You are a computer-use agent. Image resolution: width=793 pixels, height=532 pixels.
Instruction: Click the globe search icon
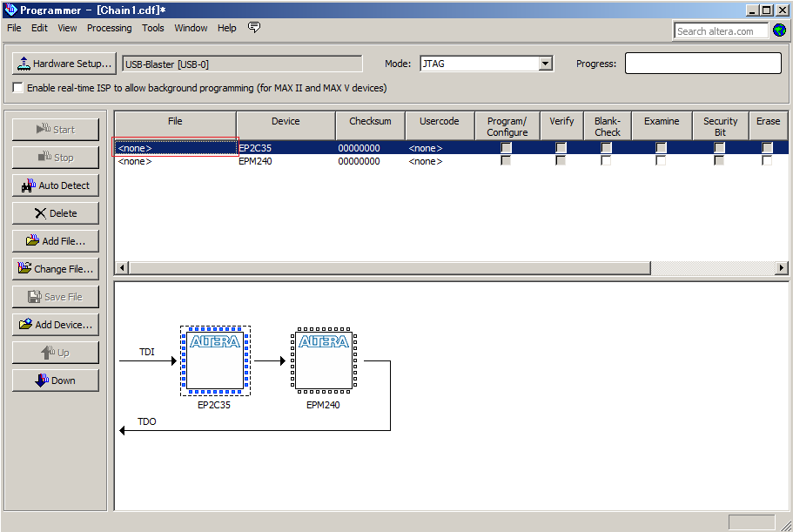point(779,30)
